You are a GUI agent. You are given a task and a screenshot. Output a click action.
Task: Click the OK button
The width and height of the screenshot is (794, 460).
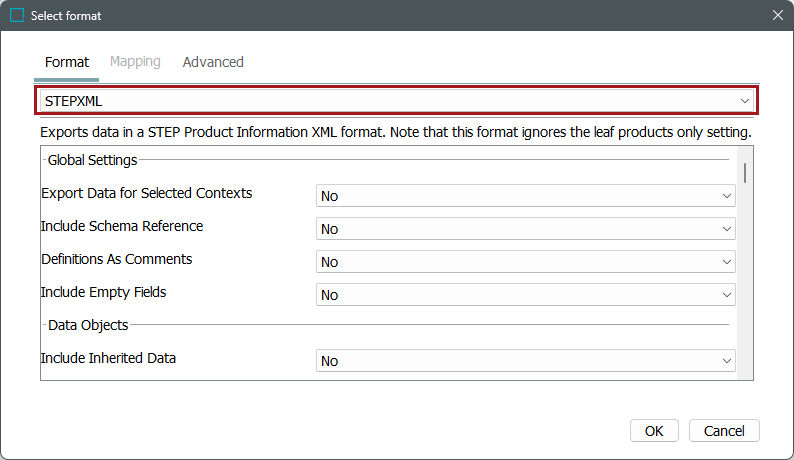click(x=654, y=431)
